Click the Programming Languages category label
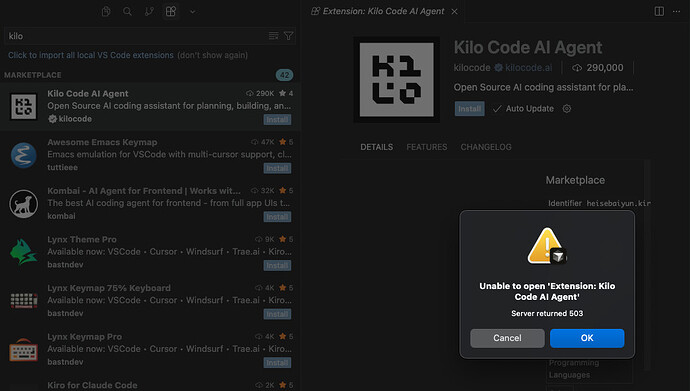The height and width of the screenshot is (391, 690). 574,369
